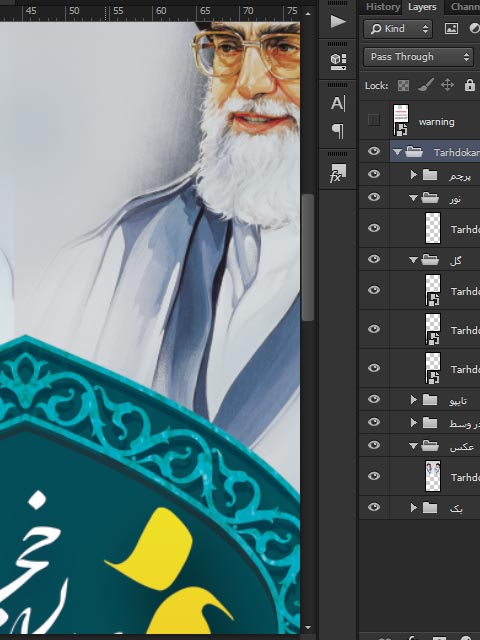This screenshot has width=480, height=640.
Task: Click the canvas vertical scrollbar thumb
Action: 308,258
